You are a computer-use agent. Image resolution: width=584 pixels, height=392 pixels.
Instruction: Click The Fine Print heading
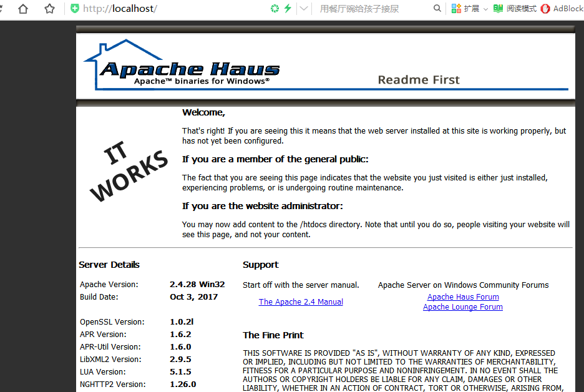point(273,335)
